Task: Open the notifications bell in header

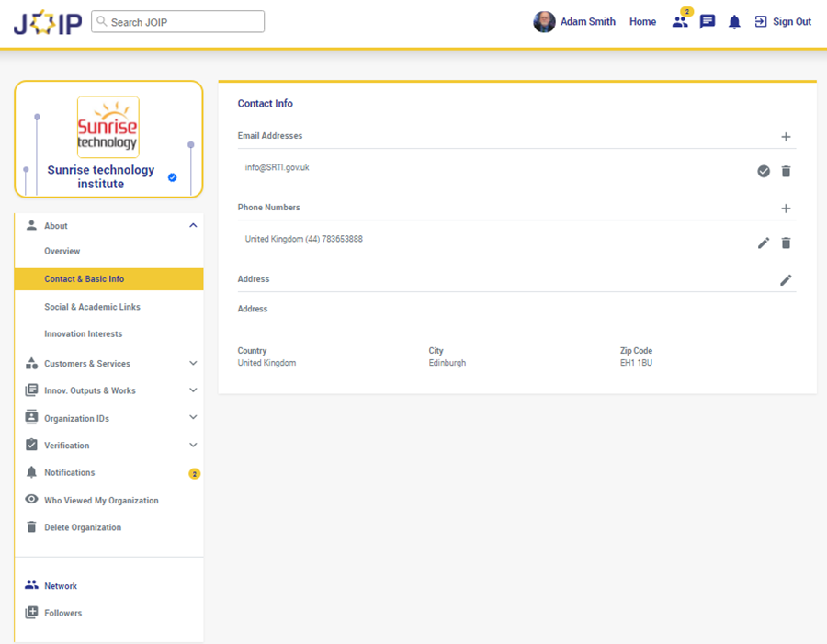Action: click(x=734, y=22)
